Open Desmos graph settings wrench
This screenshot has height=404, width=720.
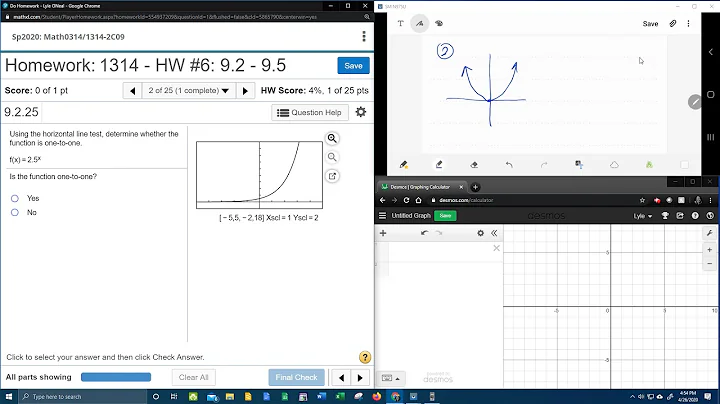tap(710, 233)
